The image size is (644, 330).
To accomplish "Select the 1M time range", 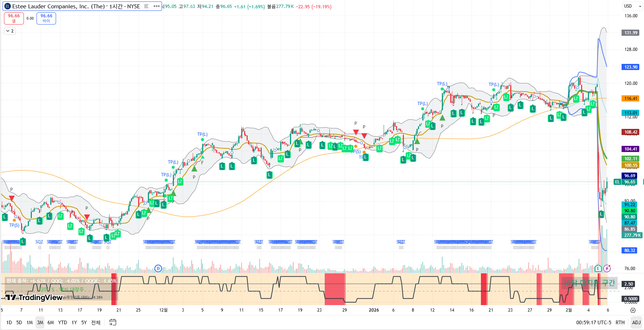I will pos(30,322).
